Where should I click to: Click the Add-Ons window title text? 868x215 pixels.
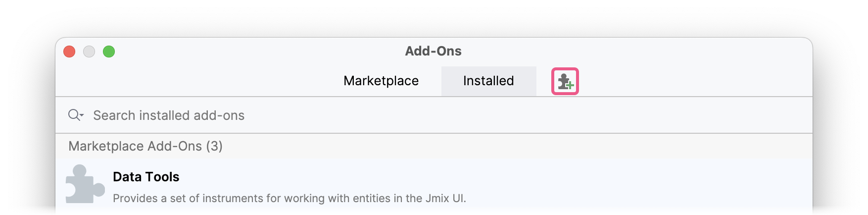(x=433, y=51)
